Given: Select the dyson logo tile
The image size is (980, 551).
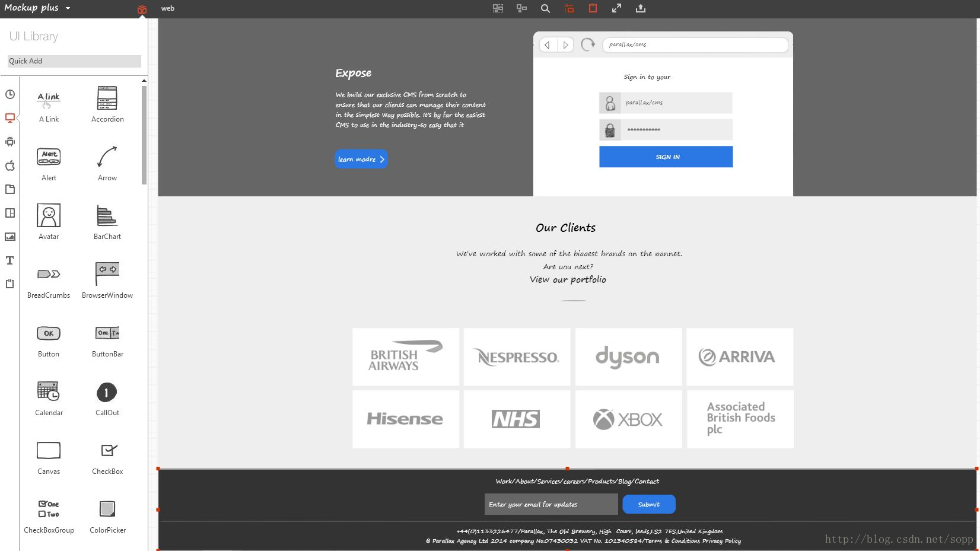Looking at the screenshot, I should point(628,357).
